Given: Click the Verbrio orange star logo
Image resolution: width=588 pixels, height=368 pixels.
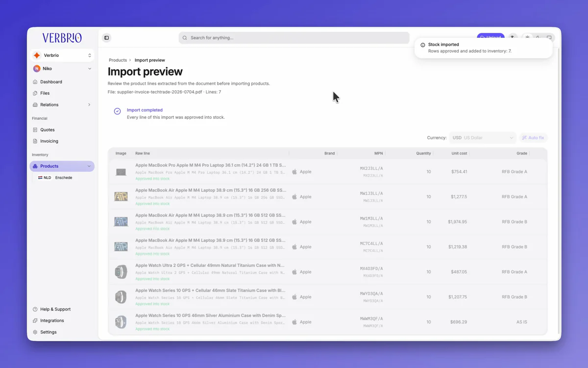Looking at the screenshot, I should coord(37,55).
